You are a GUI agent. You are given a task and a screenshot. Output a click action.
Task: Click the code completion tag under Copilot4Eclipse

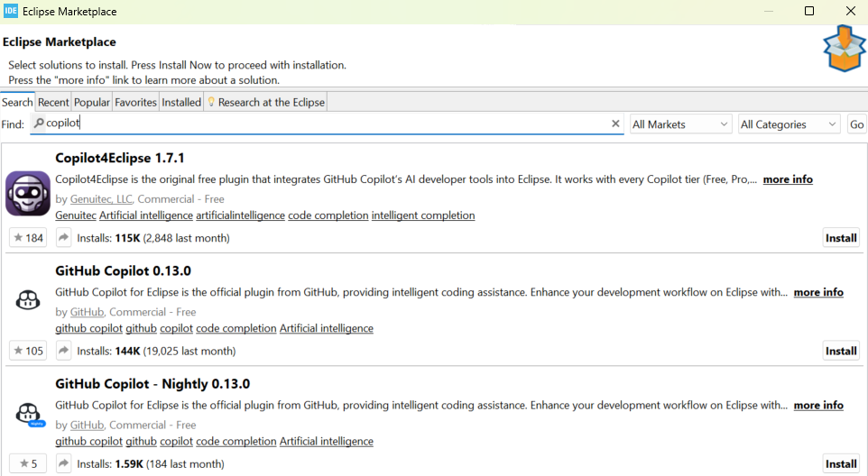(x=328, y=215)
